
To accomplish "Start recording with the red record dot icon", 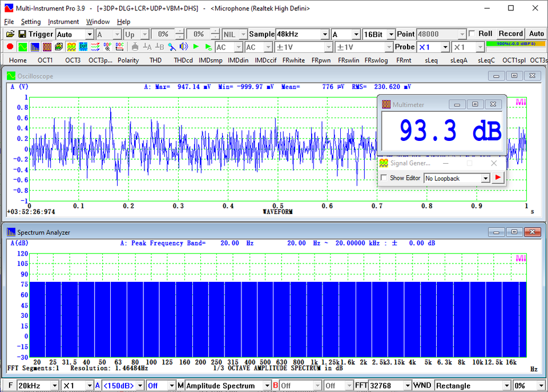I will [x=10, y=47].
